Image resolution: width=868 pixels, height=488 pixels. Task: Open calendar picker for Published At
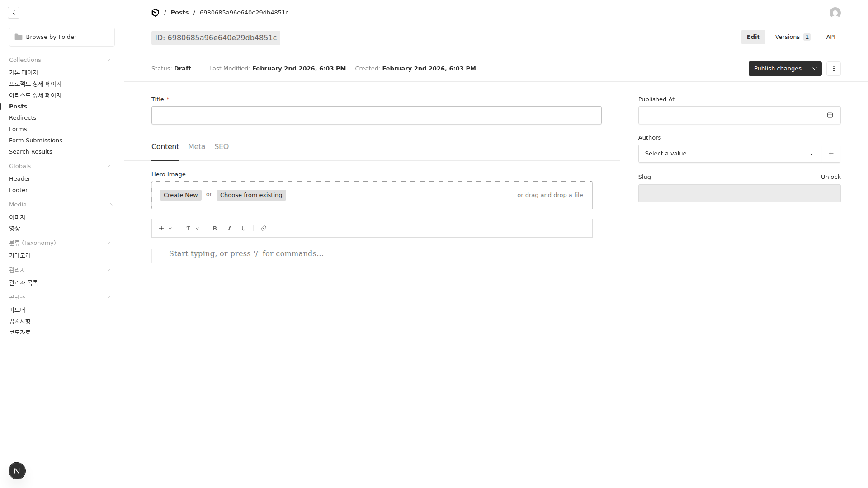coord(830,115)
